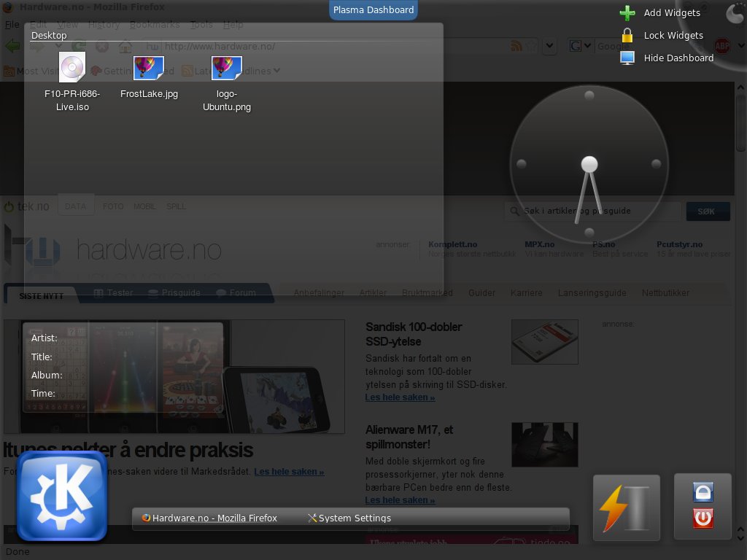747x560 pixels.
Task: Switch to Hardware.no - Mozilla Firefox task
Action: coord(209,518)
